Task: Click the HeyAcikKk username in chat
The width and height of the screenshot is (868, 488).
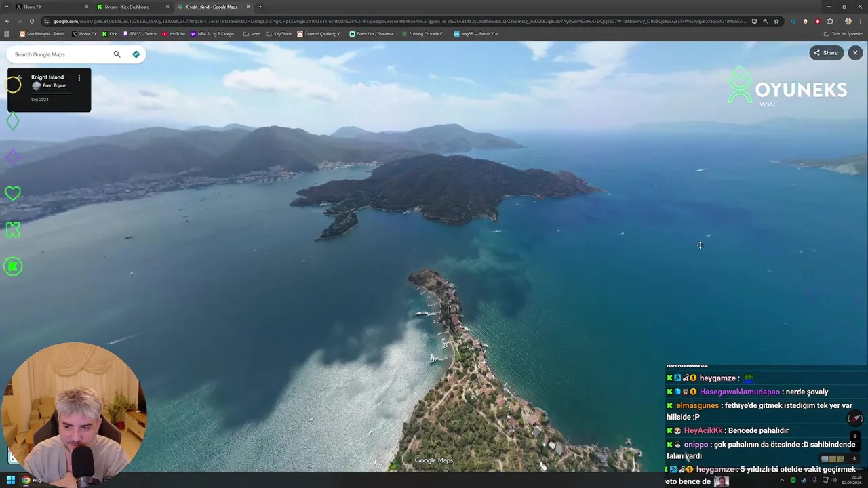Action: [x=703, y=430]
